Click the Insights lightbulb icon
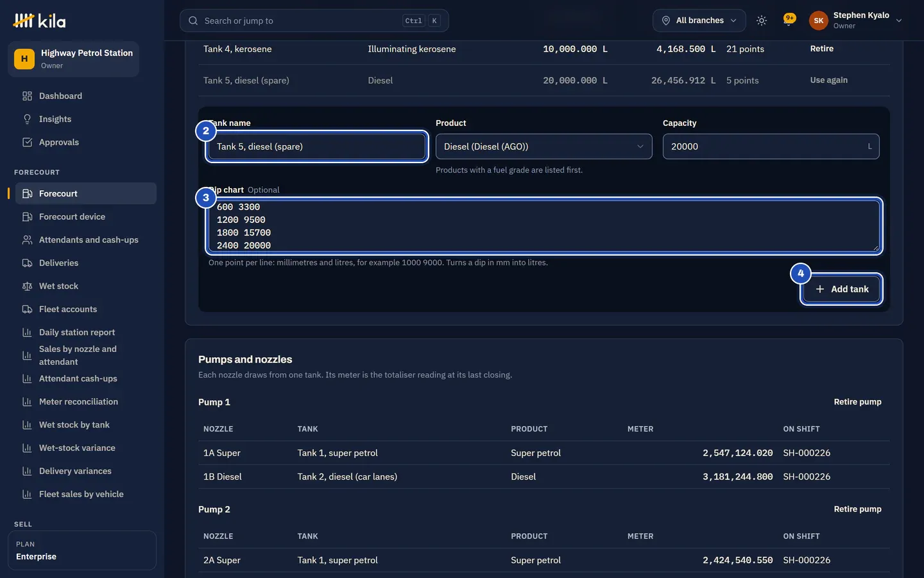Image resolution: width=924 pixels, height=578 pixels. click(x=27, y=119)
